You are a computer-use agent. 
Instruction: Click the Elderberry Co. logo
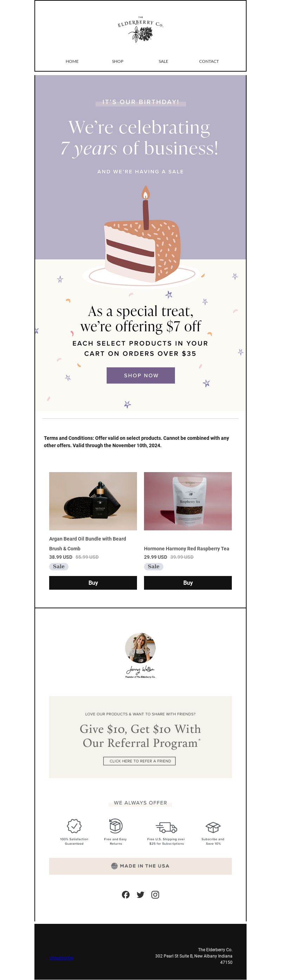(140, 30)
